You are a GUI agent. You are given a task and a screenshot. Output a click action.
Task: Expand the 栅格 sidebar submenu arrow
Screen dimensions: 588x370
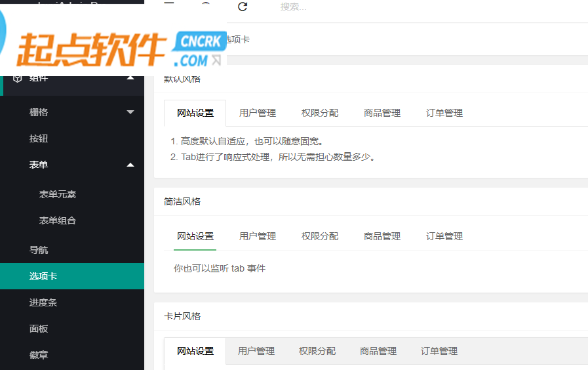coord(130,112)
